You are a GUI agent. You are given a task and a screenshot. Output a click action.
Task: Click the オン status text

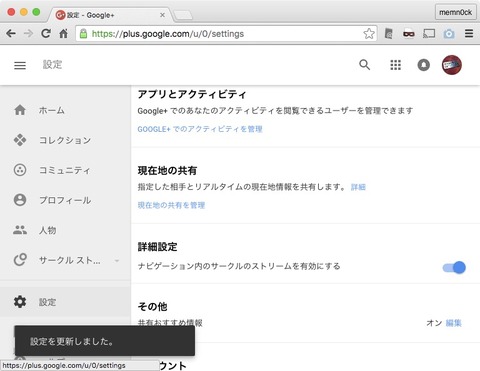pyautogui.click(x=434, y=323)
